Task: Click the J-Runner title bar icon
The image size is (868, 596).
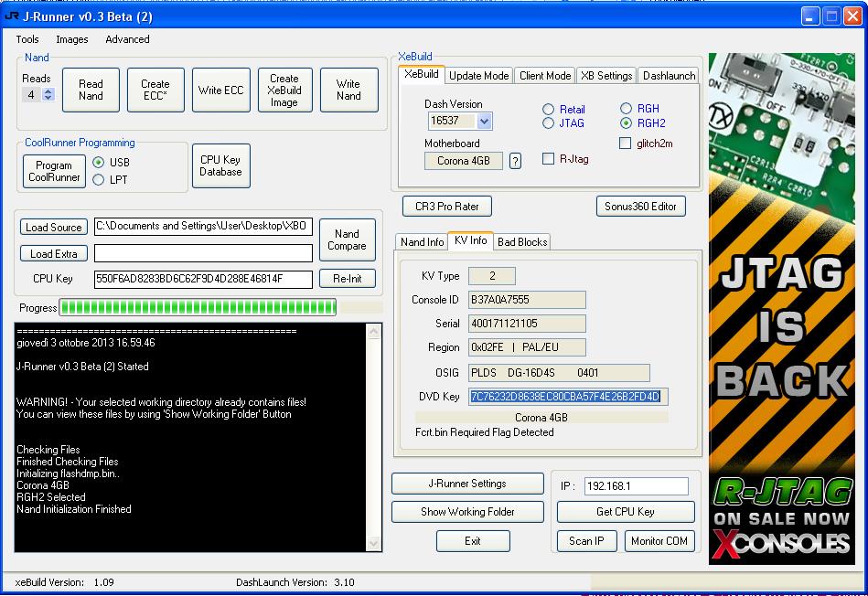Action: pyautogui.click(x=11, y=16)
